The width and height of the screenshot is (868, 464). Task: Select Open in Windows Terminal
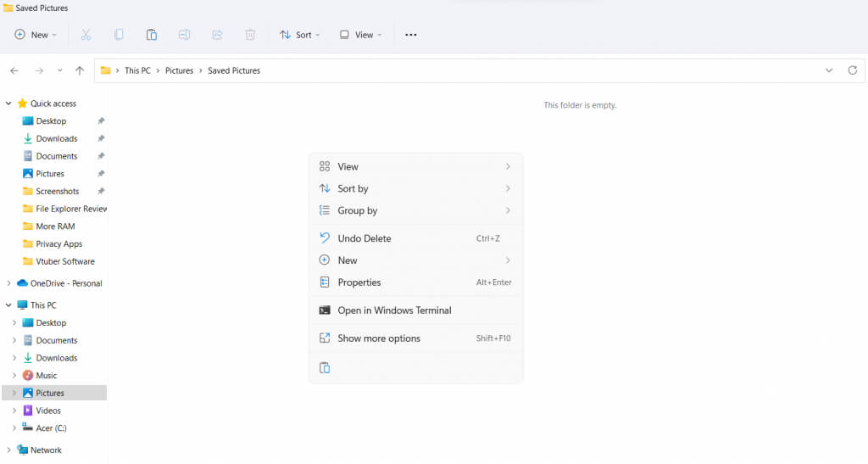[x=394, y=310]
